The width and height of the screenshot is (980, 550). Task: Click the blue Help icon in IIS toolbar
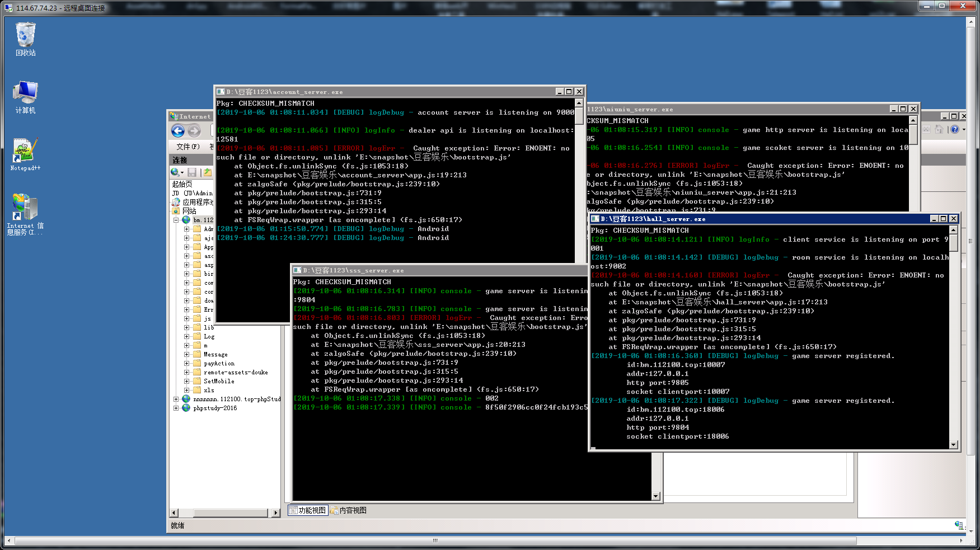(955, 129)
